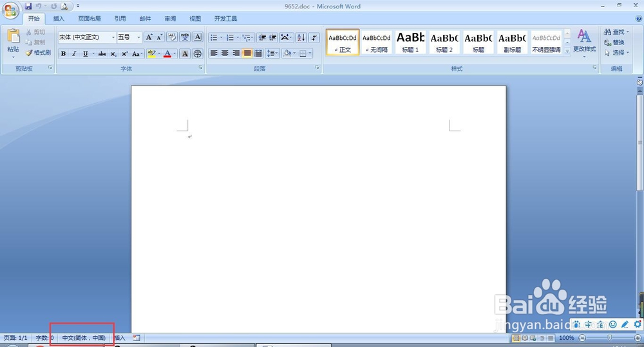The width and height of the screenshot is (644, 347).
Task: Click the macro recording icon in status bar
Action: click(x=137, y=338)
